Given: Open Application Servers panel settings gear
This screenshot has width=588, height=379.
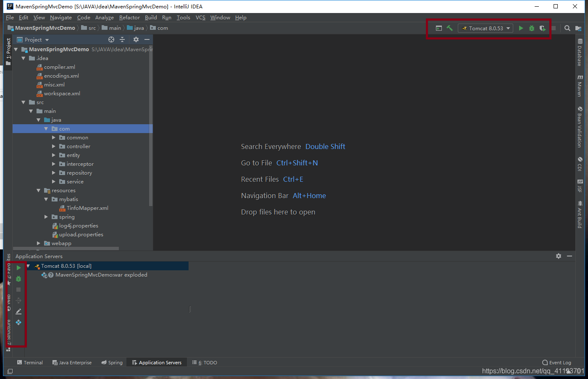Looking at the screenshot, I should [x=559, y=256].
